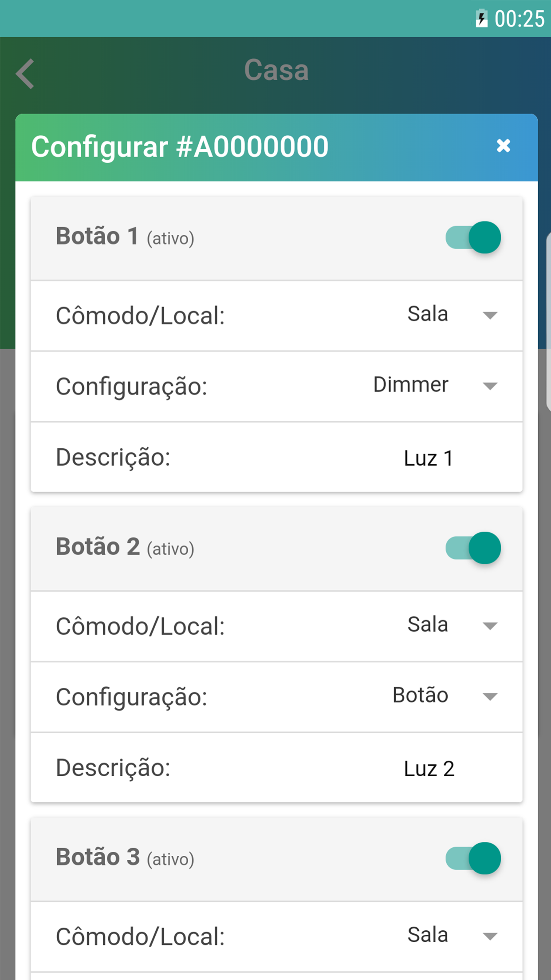Click the clock in the status bar

(x=519, y=19)
